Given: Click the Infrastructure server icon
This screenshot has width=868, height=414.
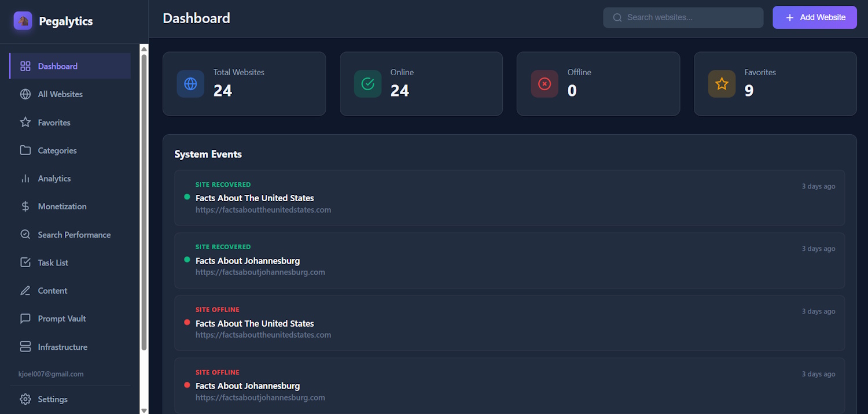Looking at the screenshot, I should click(x=25, y=346).
